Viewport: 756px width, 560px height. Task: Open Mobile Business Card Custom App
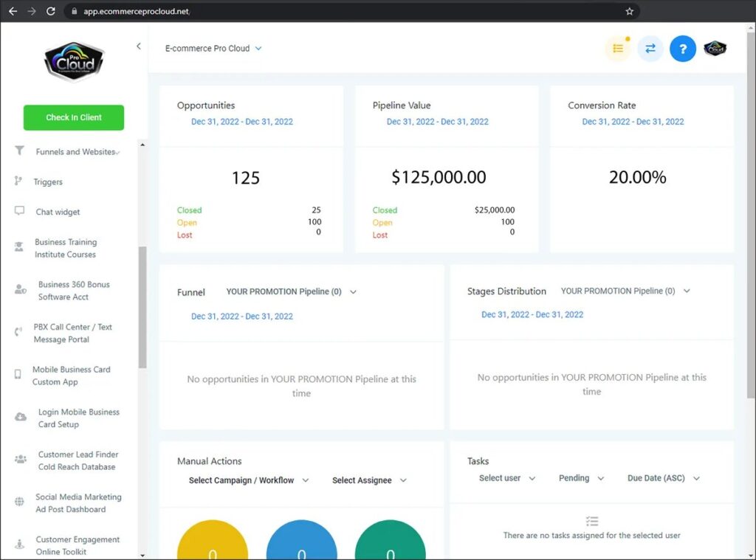[72, 376]
